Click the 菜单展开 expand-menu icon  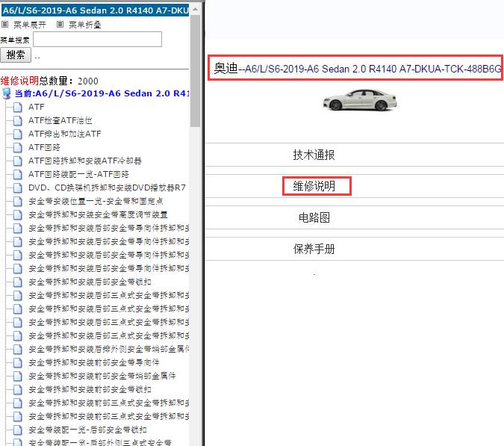click(x=4, y=25)
